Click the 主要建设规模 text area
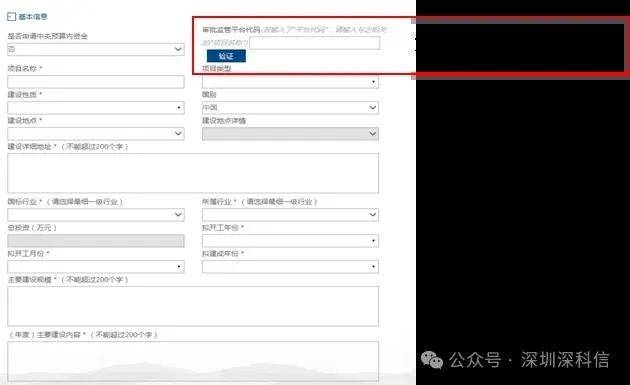This screenshot has width=630, height=385. click(x=193, y=306)
